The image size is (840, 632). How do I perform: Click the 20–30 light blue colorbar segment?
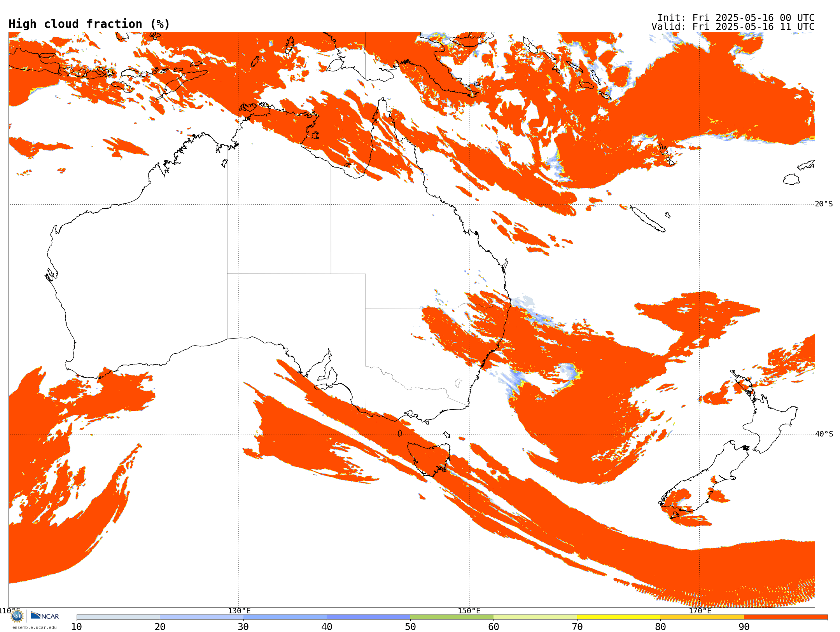[x=201, y=617]
